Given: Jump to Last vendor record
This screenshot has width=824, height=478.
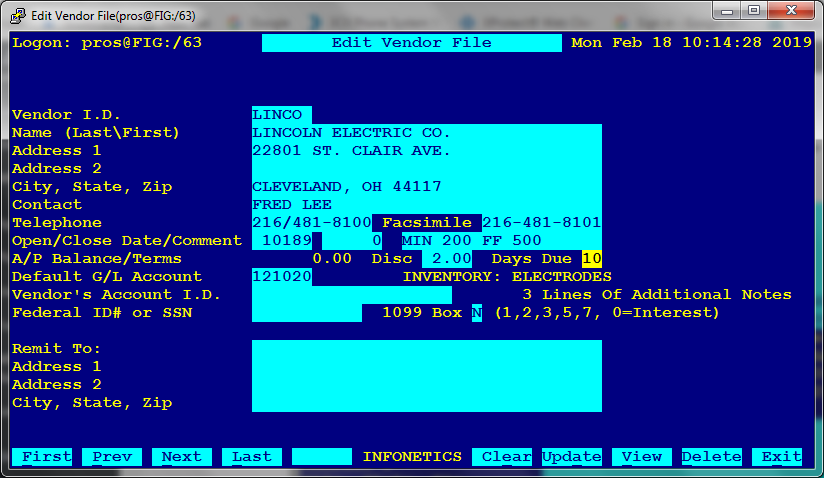Looking at the screenshot, I should pos(252,457).
